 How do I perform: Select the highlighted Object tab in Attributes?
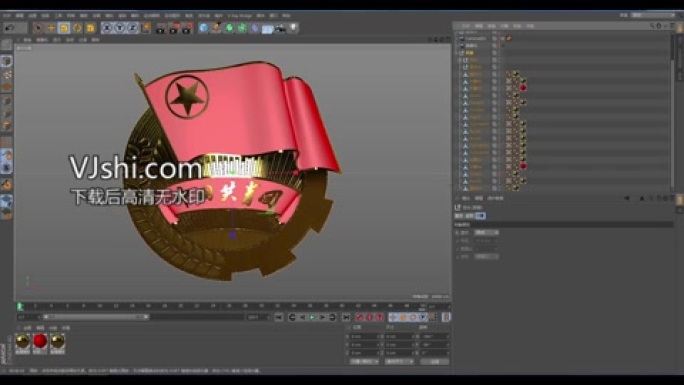pyautogui.click(x=480, y=216)
